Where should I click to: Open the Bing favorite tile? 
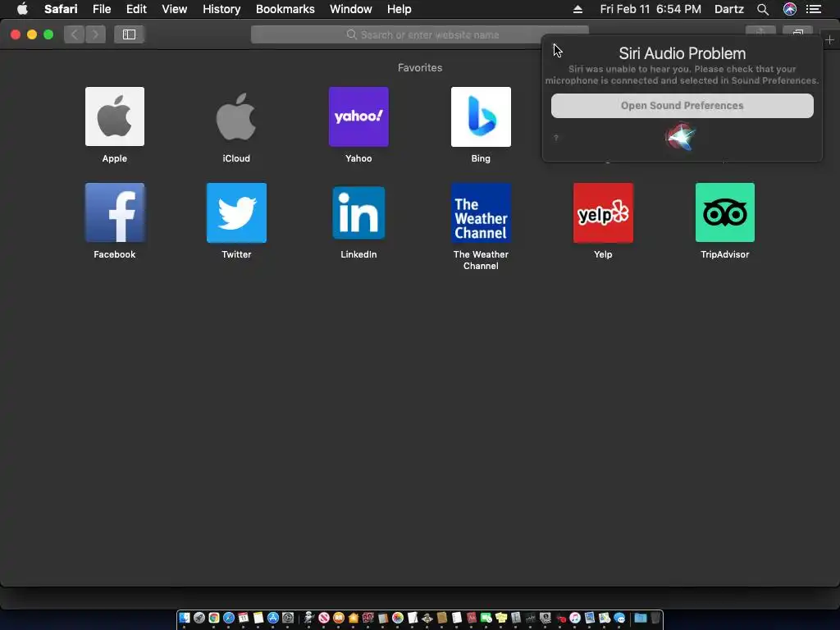pyautogui.click(x=481, y=116)
